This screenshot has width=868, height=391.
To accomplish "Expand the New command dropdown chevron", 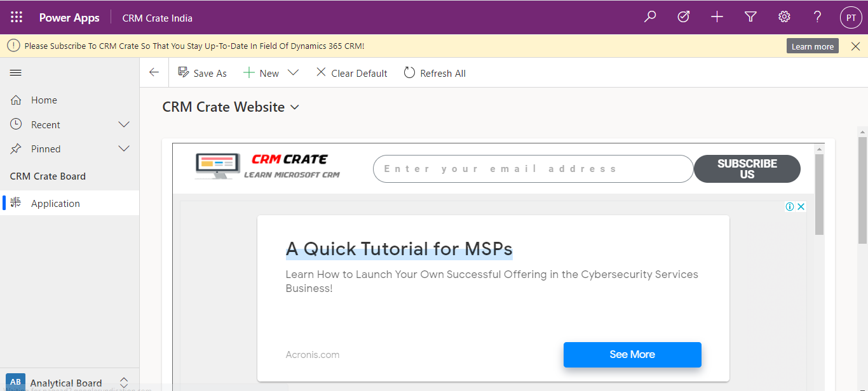I will pyautogui.click(x=294, y=72).
